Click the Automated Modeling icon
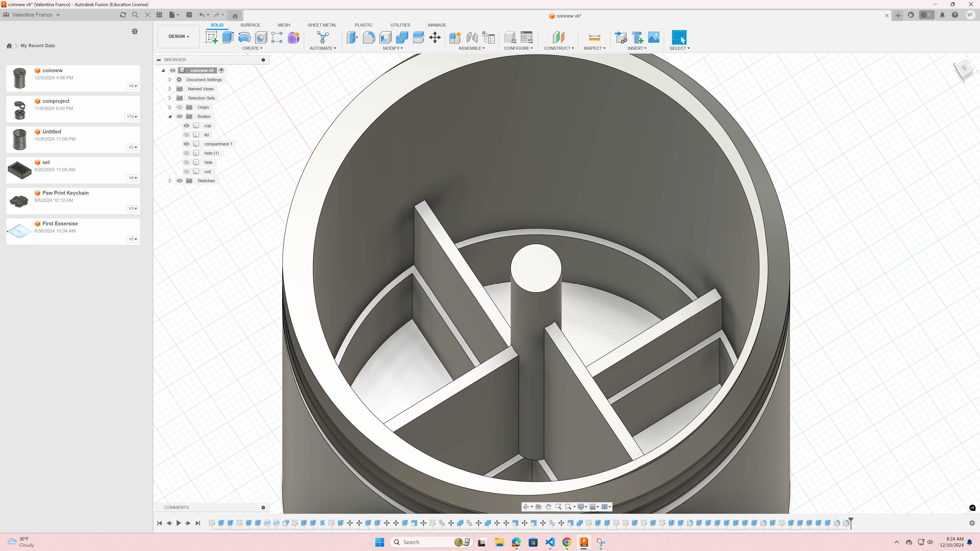980x551 pixels. pos(323,37)
